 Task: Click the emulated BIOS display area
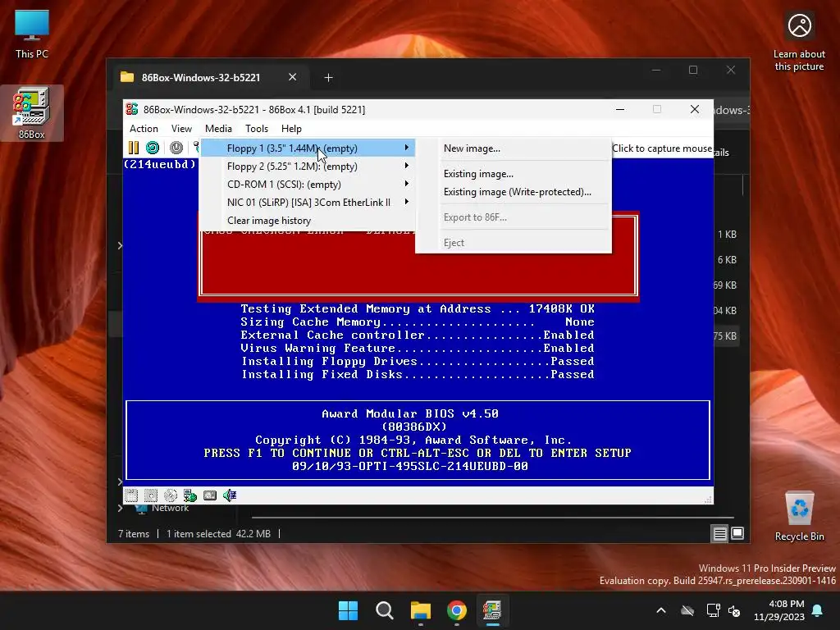point(418,322)
